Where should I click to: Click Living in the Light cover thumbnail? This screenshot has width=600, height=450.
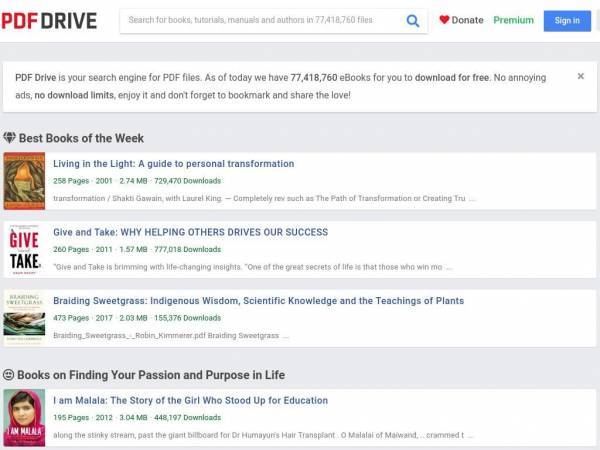24,181
